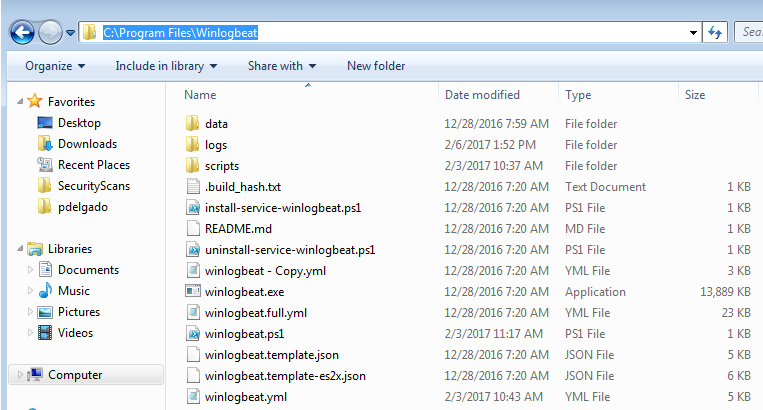Select the Pictures library icon

[45, 312]
